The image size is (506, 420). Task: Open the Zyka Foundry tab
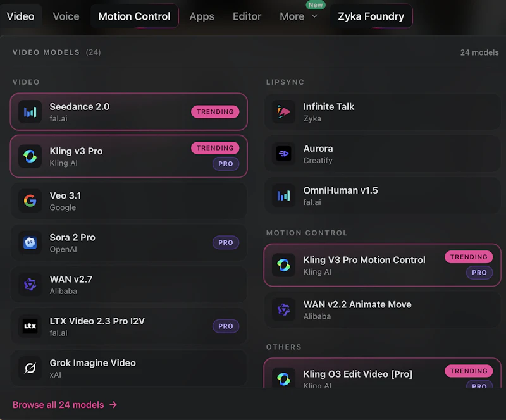(x=371, y=16)
